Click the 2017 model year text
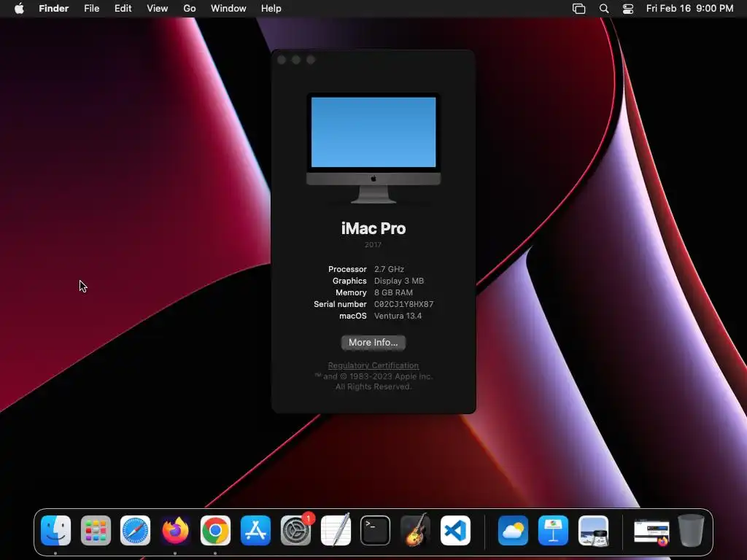 373,245
